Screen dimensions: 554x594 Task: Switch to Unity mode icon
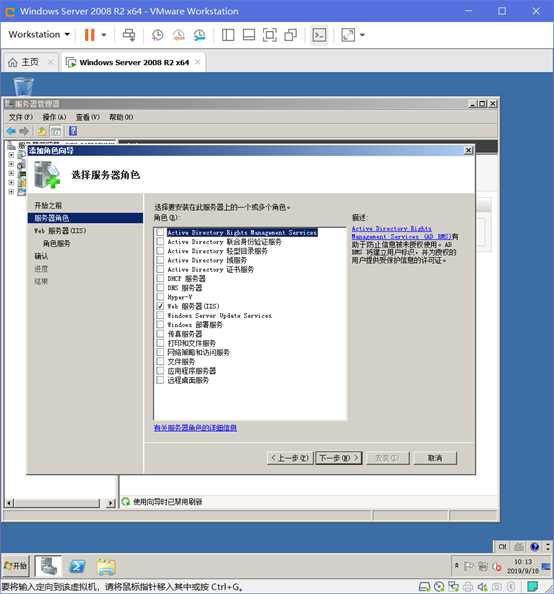tap(290, 35)
